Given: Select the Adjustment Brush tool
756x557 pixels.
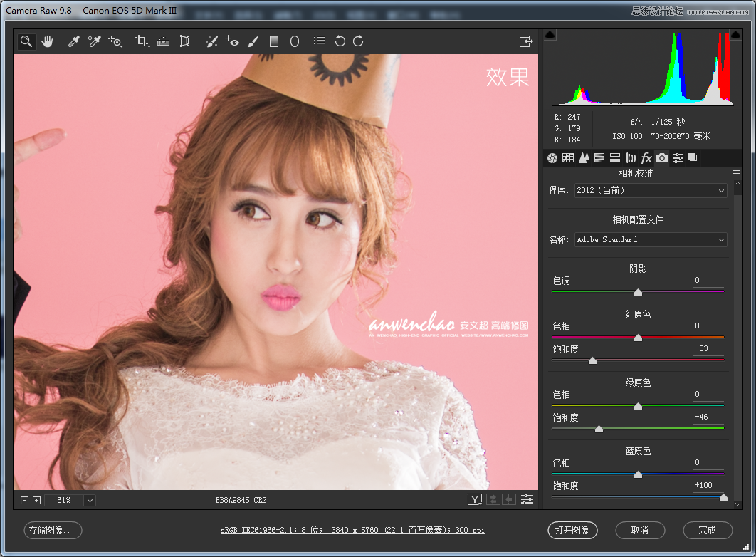Looking at the screenshot, I should [x=253, y=41].
